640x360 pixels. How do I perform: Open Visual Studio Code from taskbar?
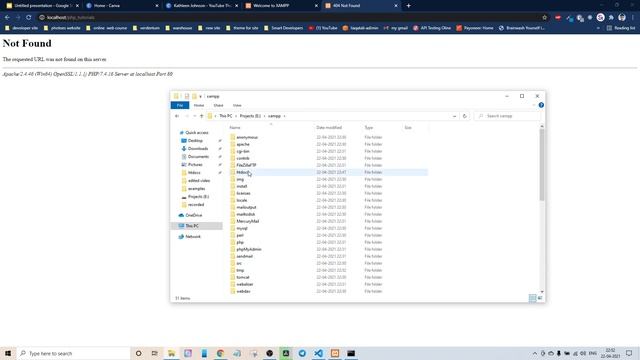pos(318,353)
